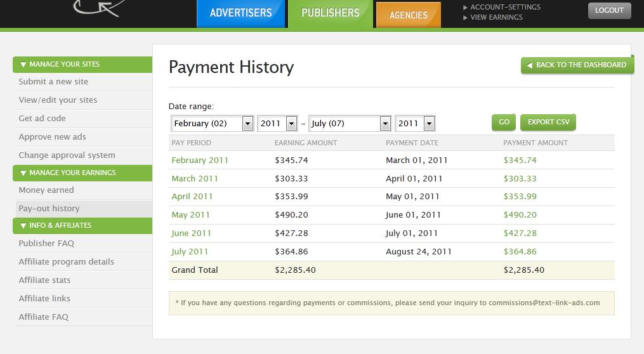
Task: Select Get ad code in sidebar
Action: coord(42,119)
